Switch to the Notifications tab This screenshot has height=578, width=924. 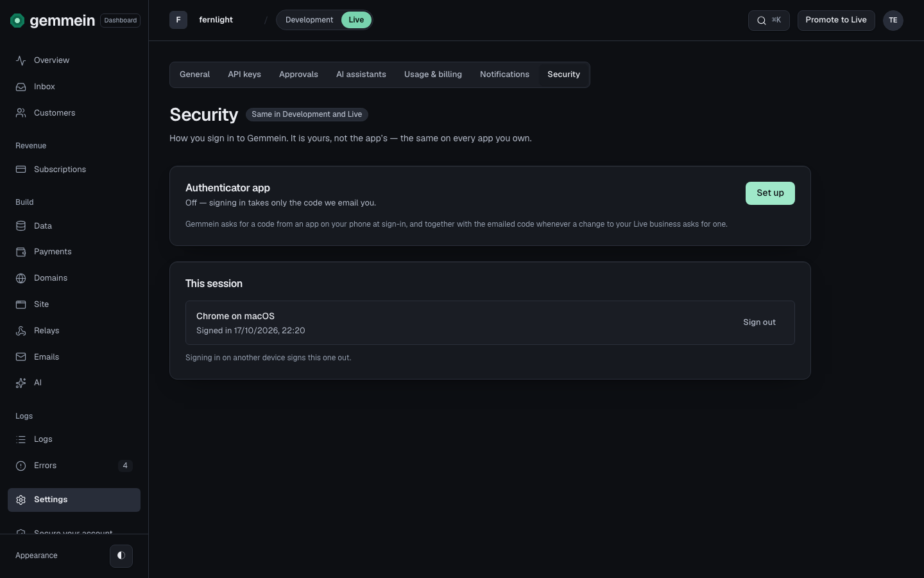pos(504,74)
